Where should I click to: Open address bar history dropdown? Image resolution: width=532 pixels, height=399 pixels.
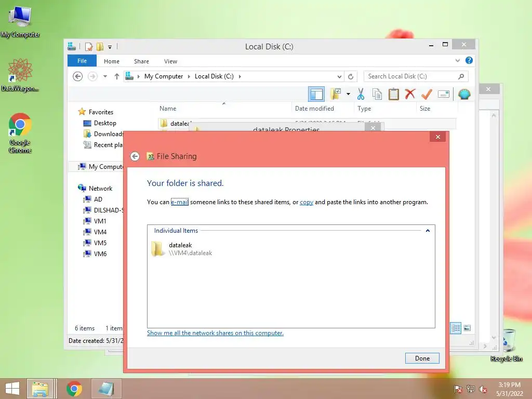tap(339, 77)
